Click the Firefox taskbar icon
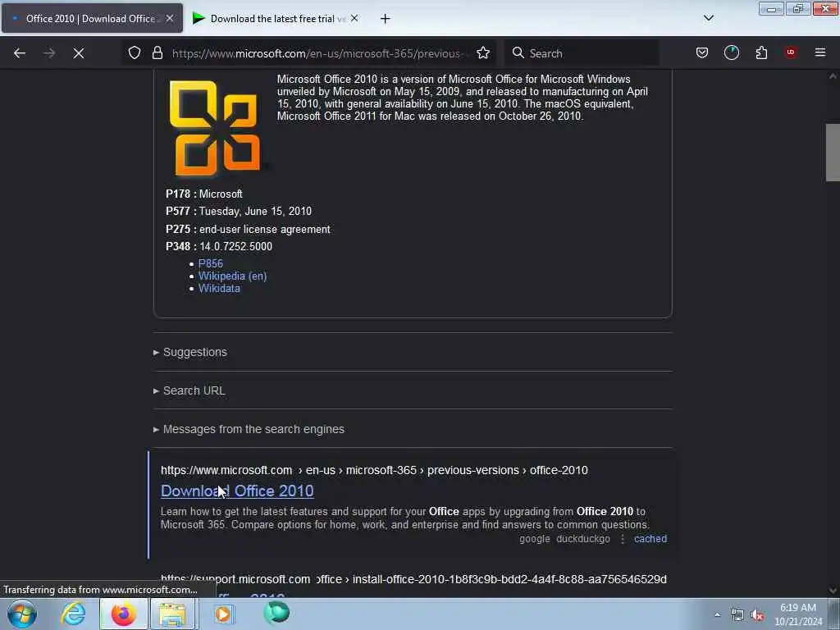 tap(123, 614)
